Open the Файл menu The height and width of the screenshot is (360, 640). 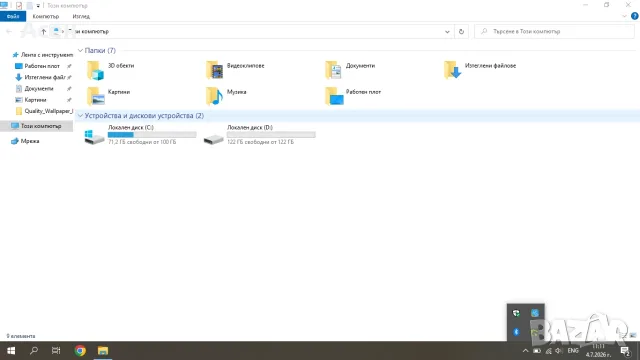(x=13, y=16)
